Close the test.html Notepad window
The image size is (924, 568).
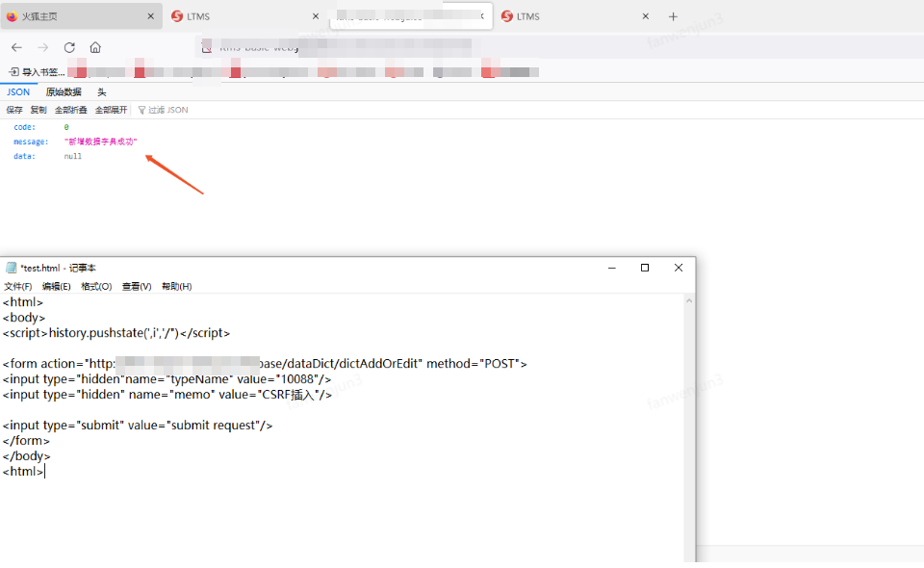tap(679, 268)
